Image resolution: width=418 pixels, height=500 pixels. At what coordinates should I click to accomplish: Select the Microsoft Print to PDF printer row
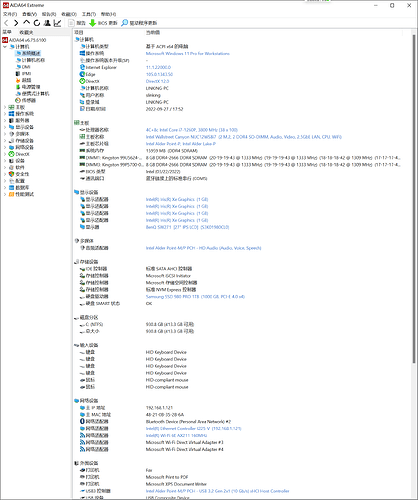[167, 477]
